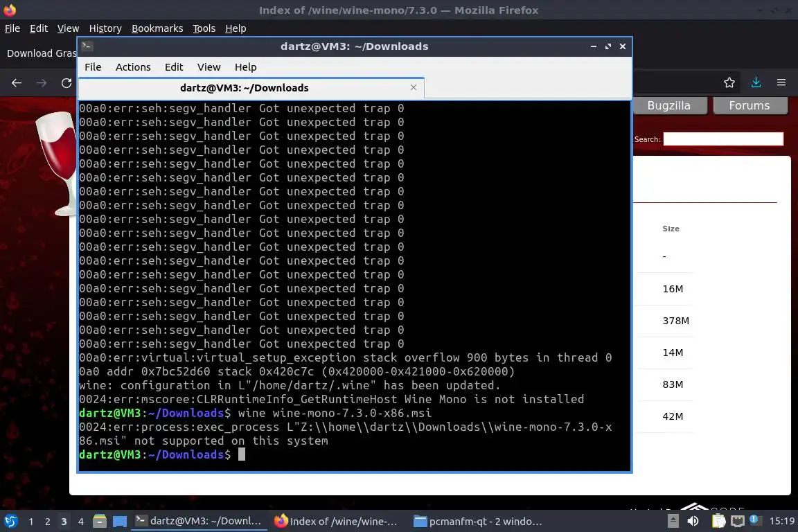Open Firefox History menu
Viewport: 798px width, 532px height.
tap(105, 28)
